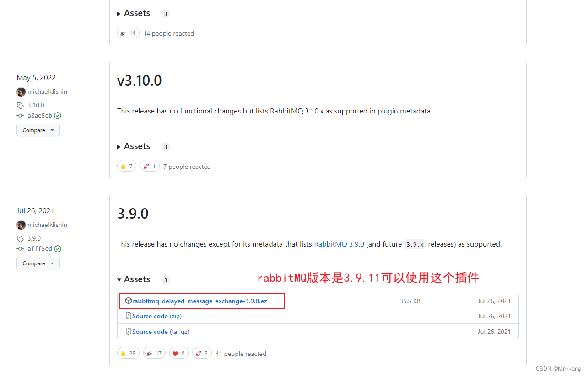Image resolution: width=588 pixels, height=376 pixels.
Task: Click the Jul 26, 2021 release date heading
Action: [35, 211]
